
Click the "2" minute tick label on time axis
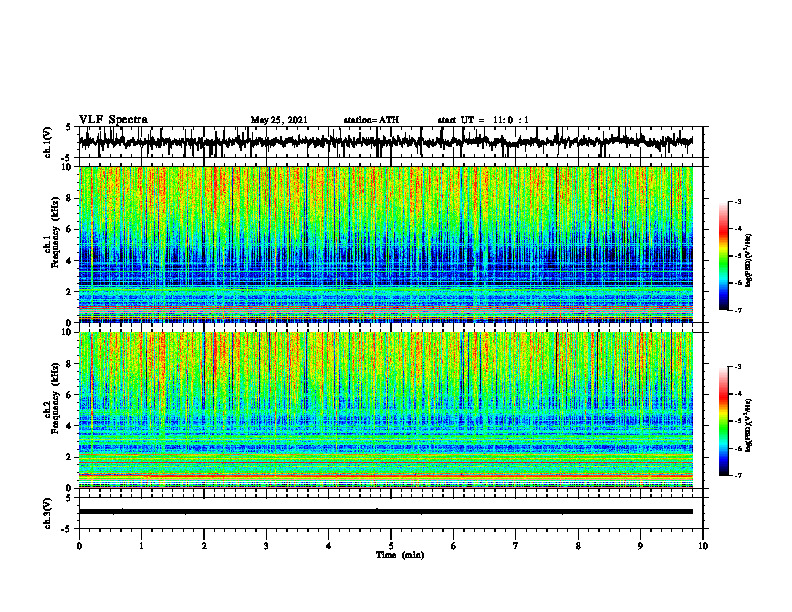pyautogui.click(x=204, y=546)
